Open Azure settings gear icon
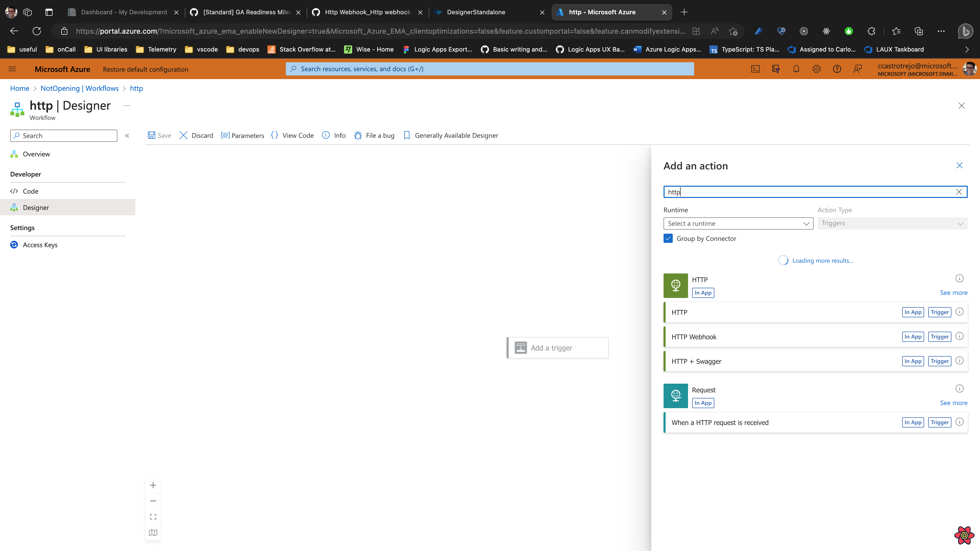 (816, 69)
